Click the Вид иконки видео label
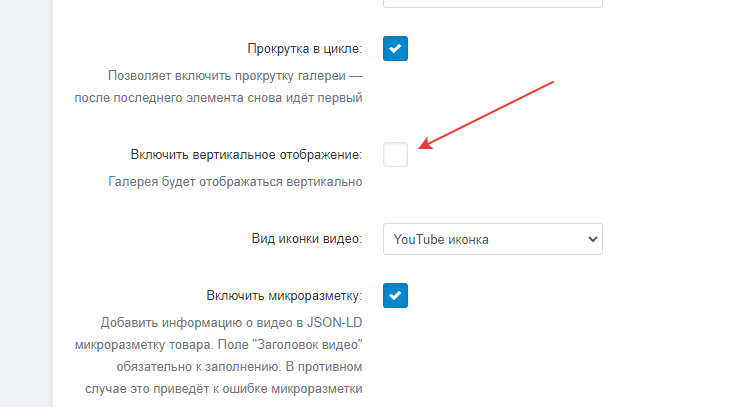 (x=307, y=239)
